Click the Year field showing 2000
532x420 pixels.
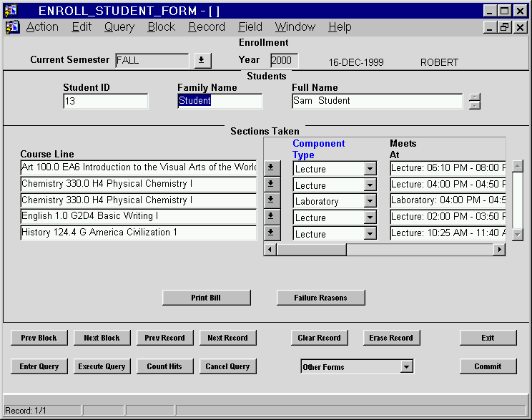[x=285, y=61]
